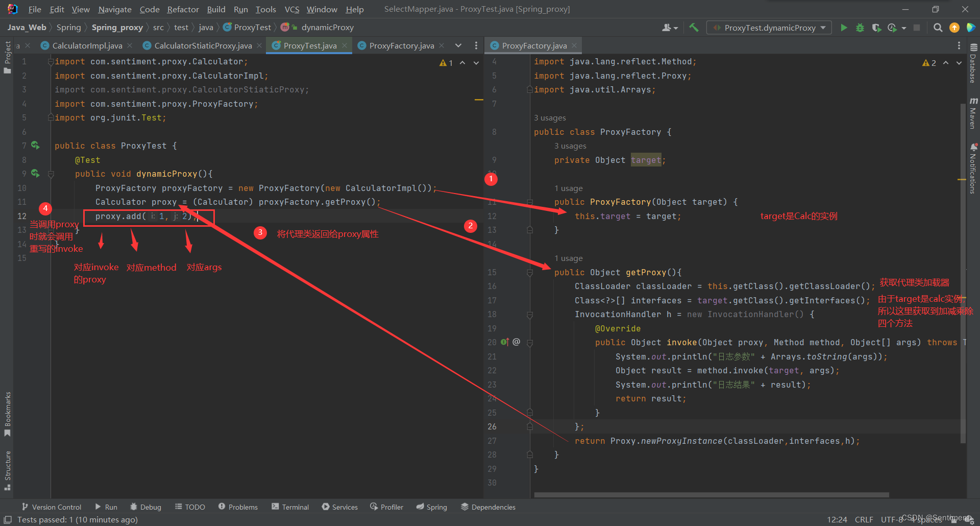Click the override gutter icon on line 20
The width and height of the screenshot is (980, 526).
pyautogui.click(x=505, y=342)
